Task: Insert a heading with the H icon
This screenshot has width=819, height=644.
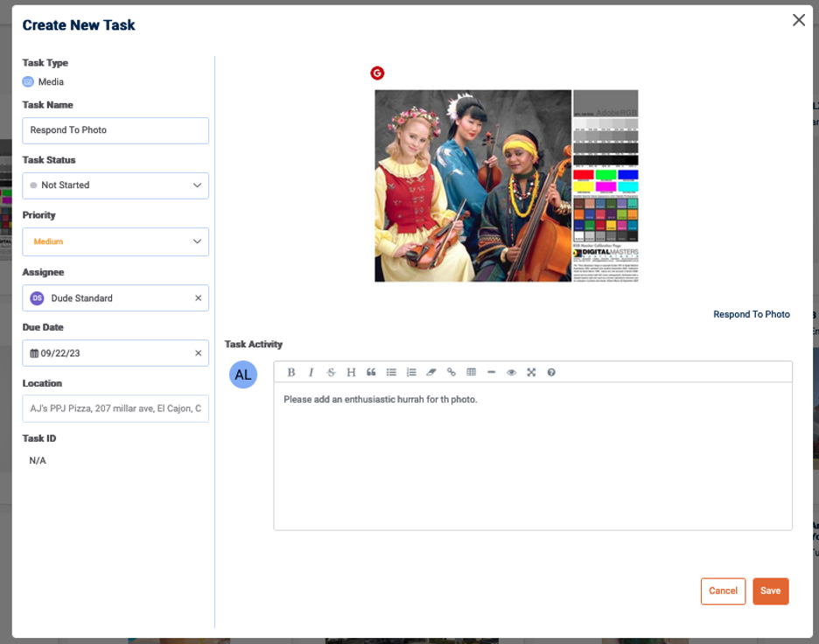Action: (x=351, y=372)
